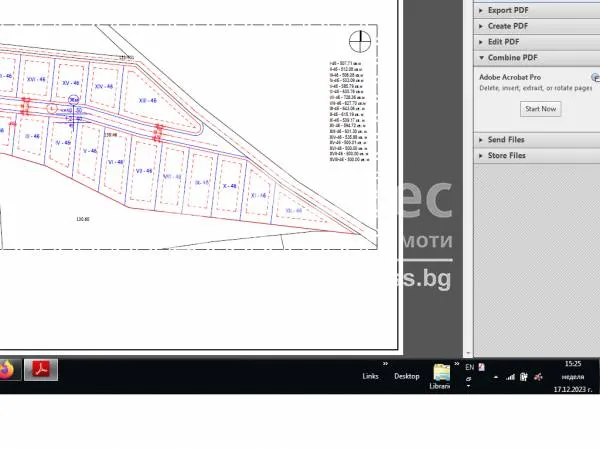Click the Desktop toolbar in taskbar
Screen dimensions: 600x450
(x=406, y=377)
